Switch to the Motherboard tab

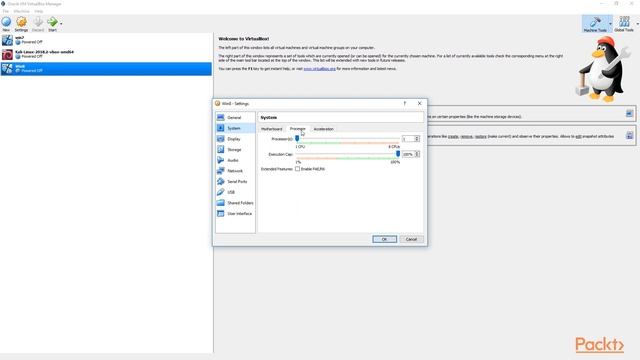coord(271,129)
